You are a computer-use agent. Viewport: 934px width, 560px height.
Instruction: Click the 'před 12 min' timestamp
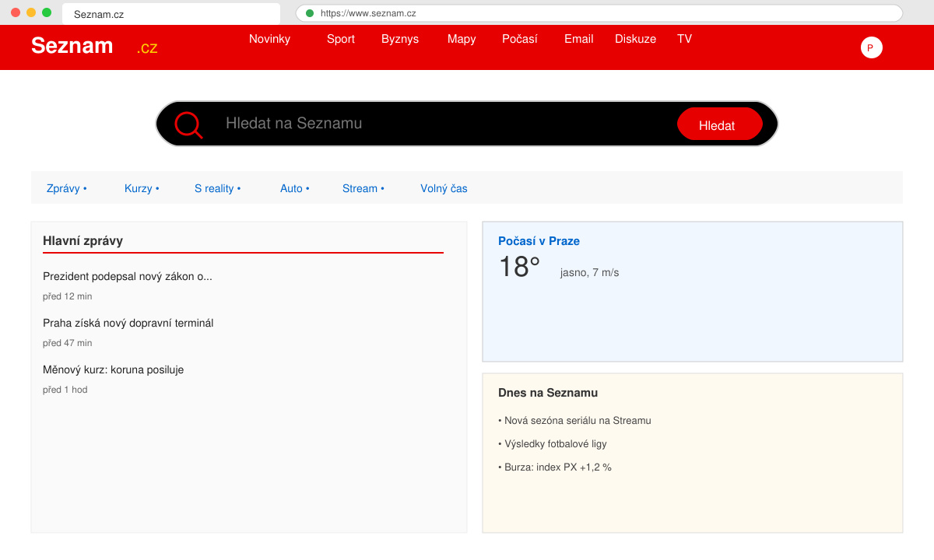point(68,296)
